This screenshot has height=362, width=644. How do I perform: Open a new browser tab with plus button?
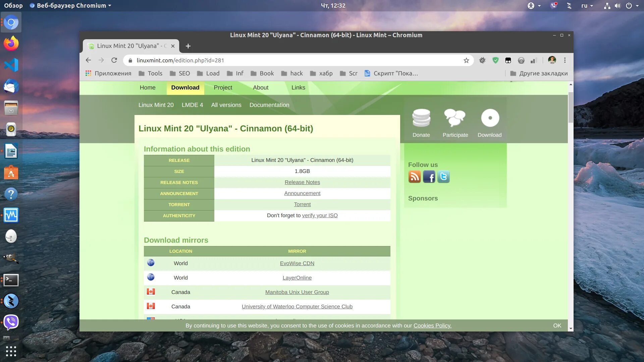(188, 46)
